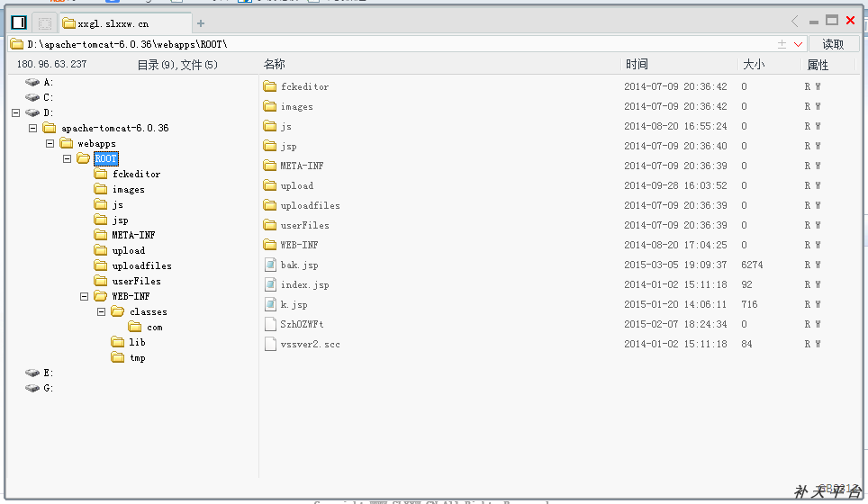Sort by 属性 column header
The width and height of the screenshot is (868, 504).
point(818,65)
